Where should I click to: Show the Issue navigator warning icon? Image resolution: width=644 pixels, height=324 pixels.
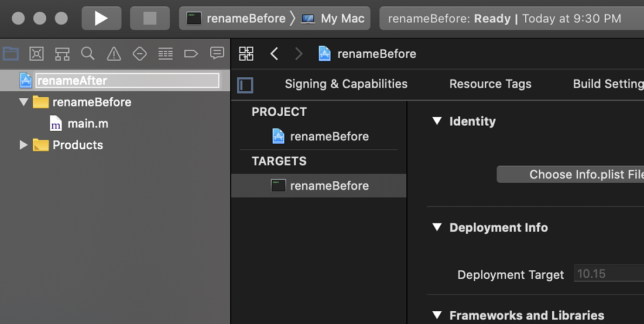(114, 54)
